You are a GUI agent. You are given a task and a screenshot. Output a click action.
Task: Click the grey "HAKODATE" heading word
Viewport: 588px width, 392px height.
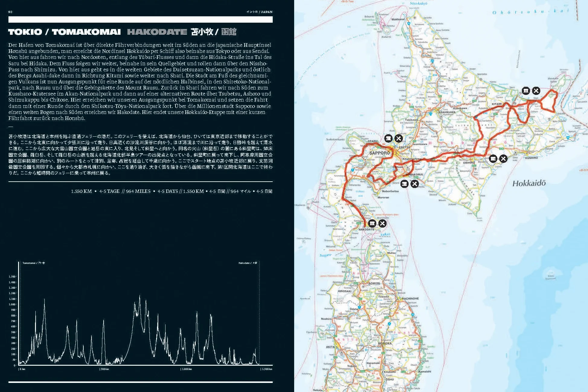point(157,32)
